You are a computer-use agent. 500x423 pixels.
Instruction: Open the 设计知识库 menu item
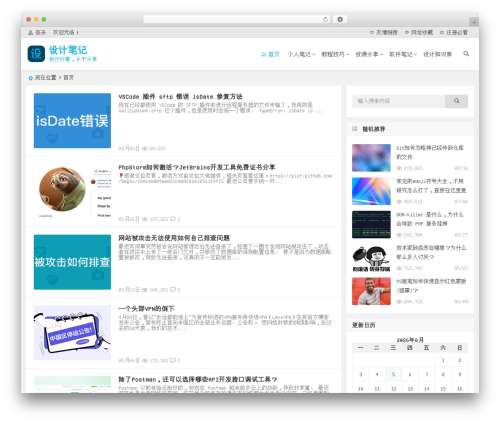pyautogui.click(x=438, y=54)
